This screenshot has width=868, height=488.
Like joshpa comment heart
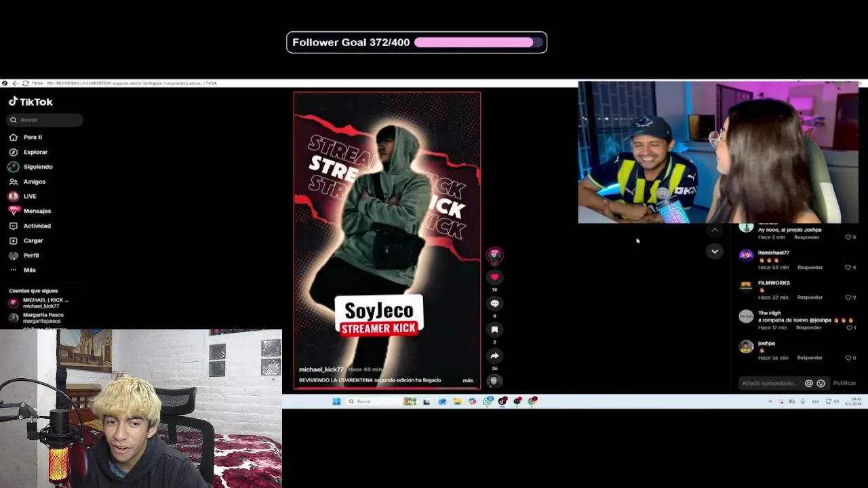[848, 357]
